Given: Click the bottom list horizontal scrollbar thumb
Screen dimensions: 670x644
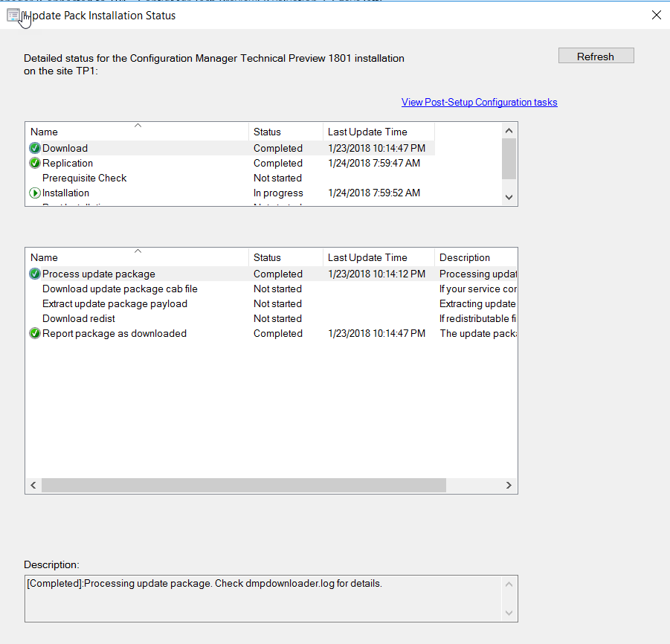Looking at the screenshot, I should 244,485.
